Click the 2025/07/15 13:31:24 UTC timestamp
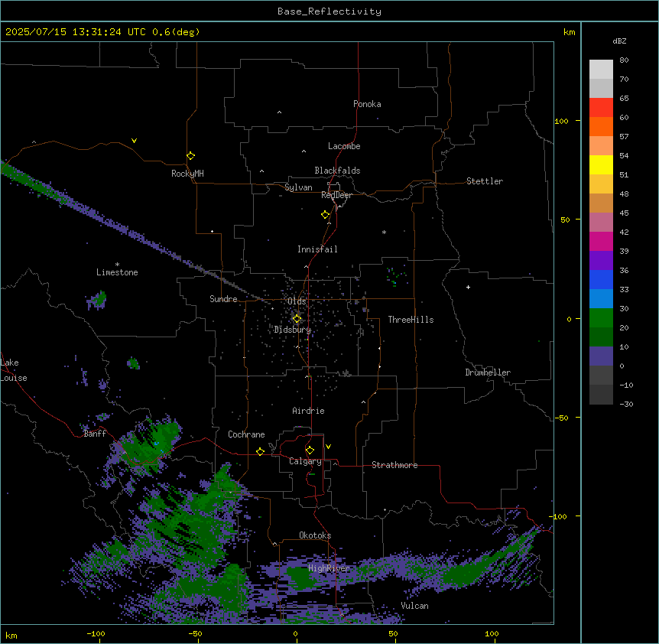Screen dimensions: 659x644 pyautogui.click(x=76, y=32)
